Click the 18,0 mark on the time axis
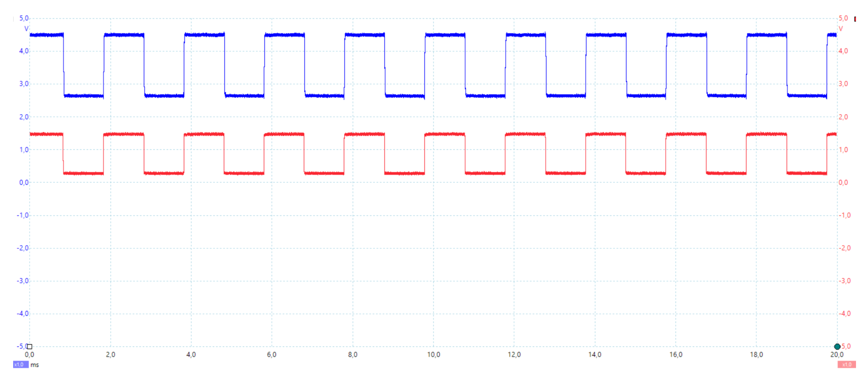Viewport: 868px width, 380px height. [757, 354]
